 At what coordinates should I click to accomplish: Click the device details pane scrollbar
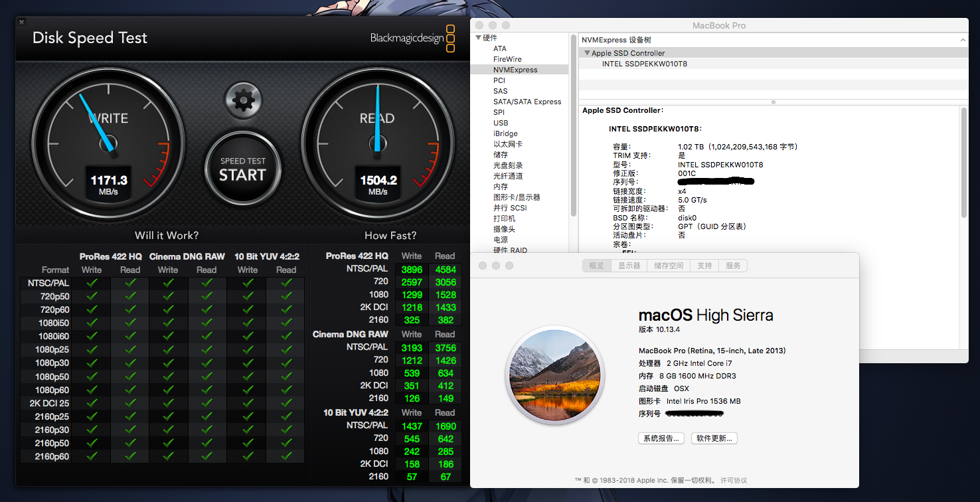963,163
